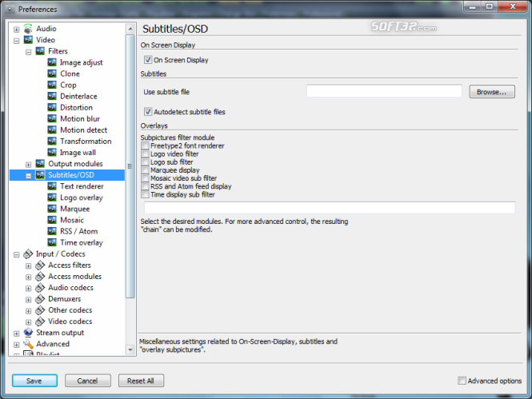Click the Access filters icon
This screenshot has height=399, width=532.
pyautogui.click(x=40, y=265)
